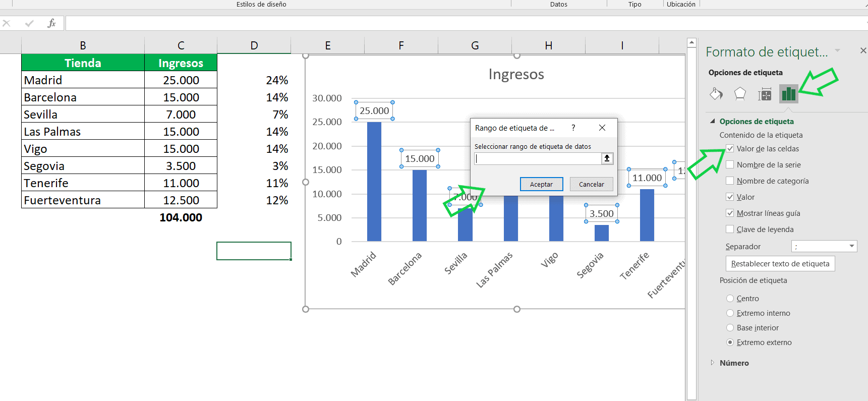Click the data label range input field
This screenshot has height=401, width=868.
pyautogui.click(x=538, y=158)
